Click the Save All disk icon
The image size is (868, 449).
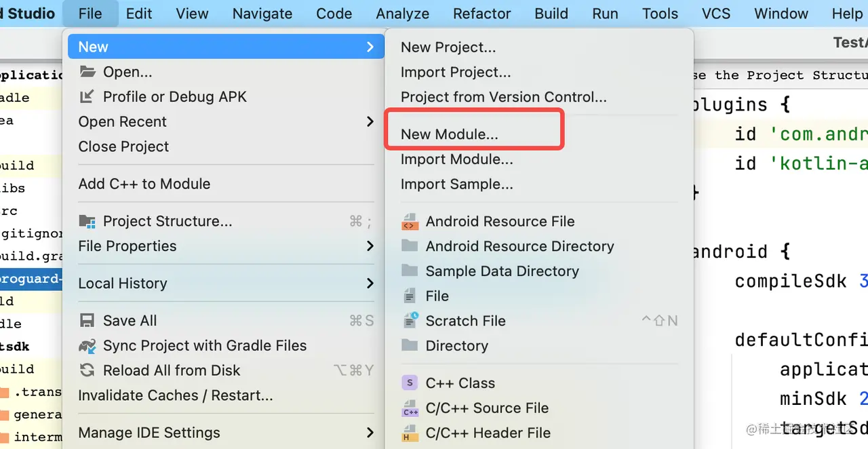point(87,321)
